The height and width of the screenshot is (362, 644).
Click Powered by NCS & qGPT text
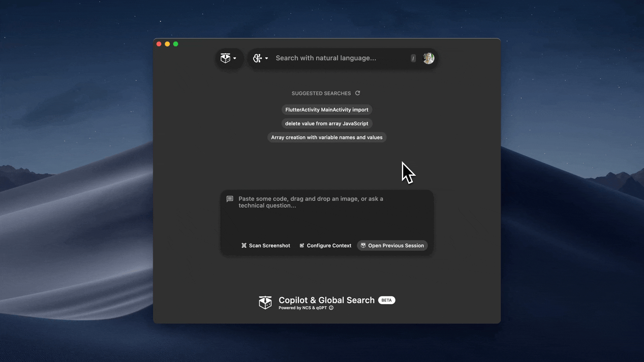tap(303, 308)
